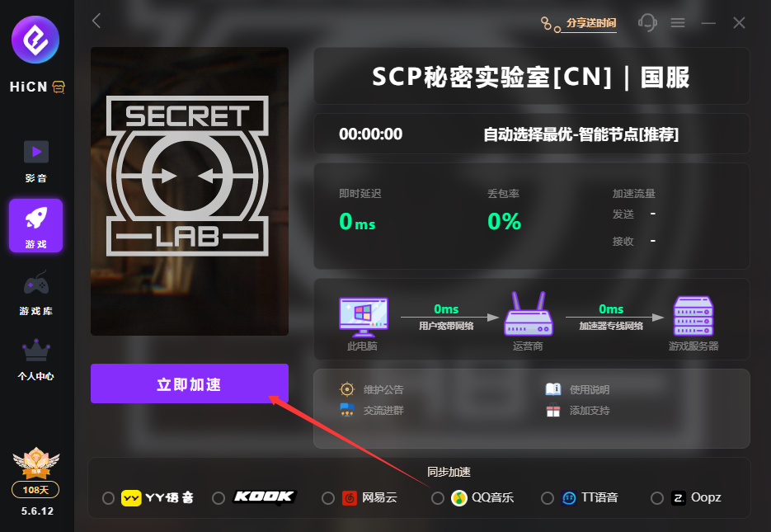Image resolution: width=771 pixels, height=532 pixels.
Task: Open the 游戏库 gamepad icon
Action: (x=36, y=283)
